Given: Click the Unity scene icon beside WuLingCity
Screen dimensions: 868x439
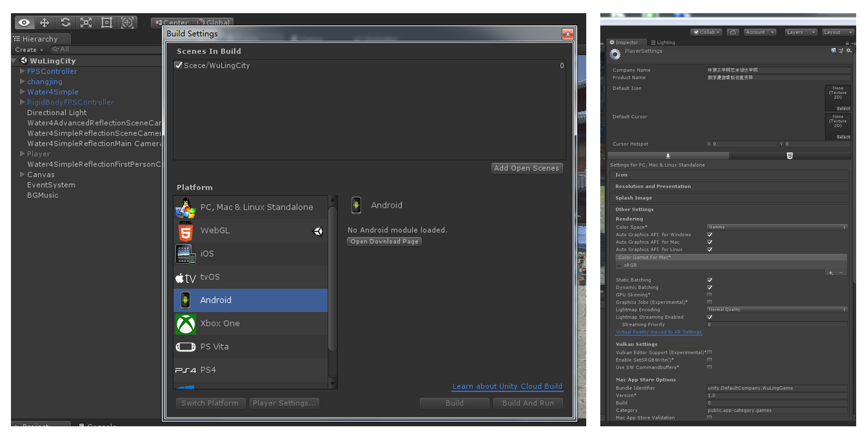Looking at the screenshot, I should pos(24,60).
